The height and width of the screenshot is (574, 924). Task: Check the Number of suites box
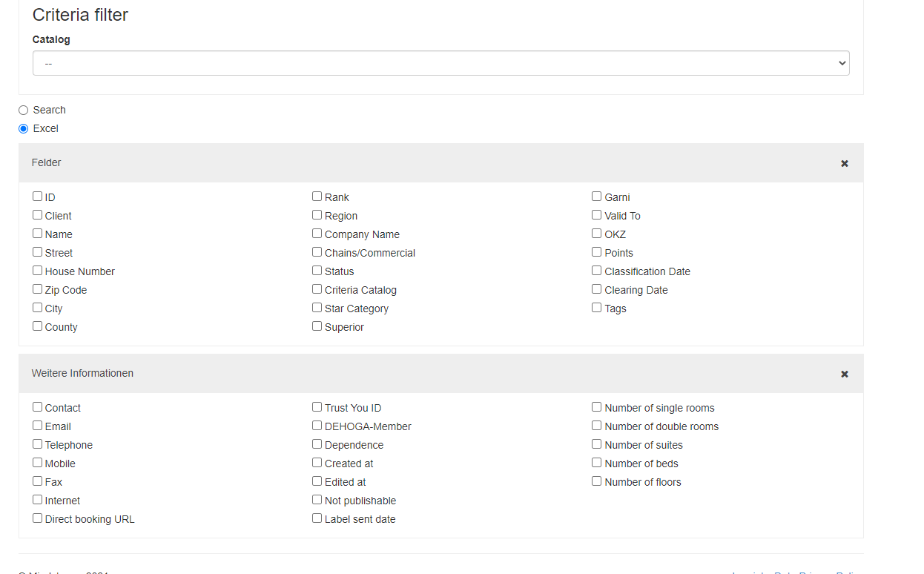[597, 444]
